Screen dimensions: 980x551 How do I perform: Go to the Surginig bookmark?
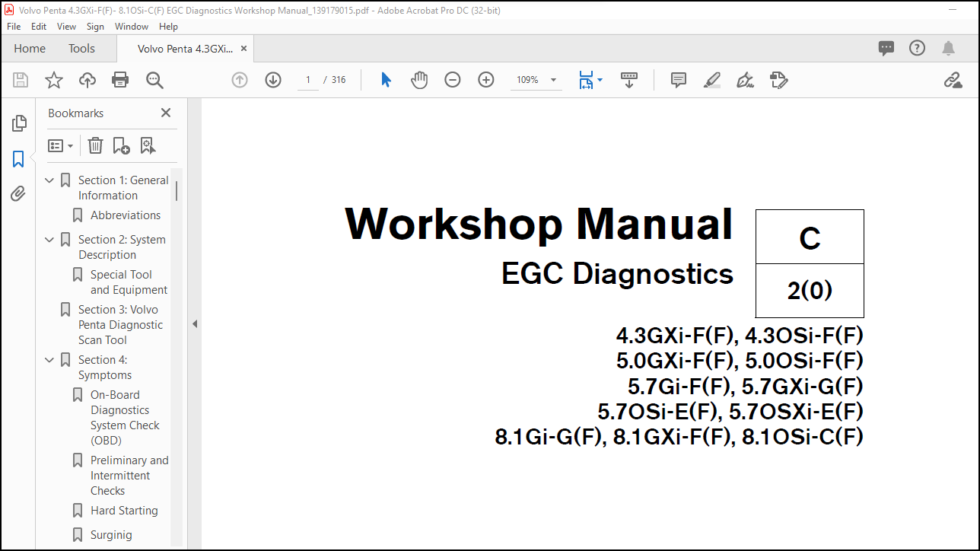[111, 535]
